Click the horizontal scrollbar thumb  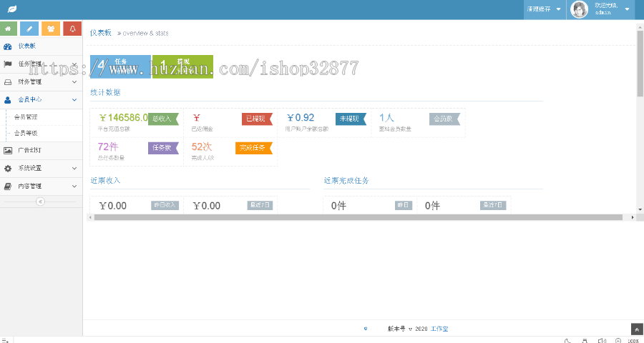358,217
